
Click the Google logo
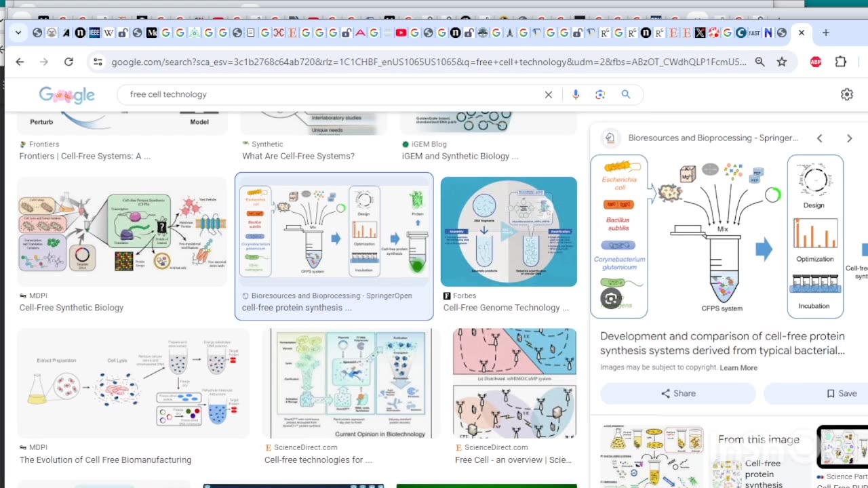[x=66, y=95]
